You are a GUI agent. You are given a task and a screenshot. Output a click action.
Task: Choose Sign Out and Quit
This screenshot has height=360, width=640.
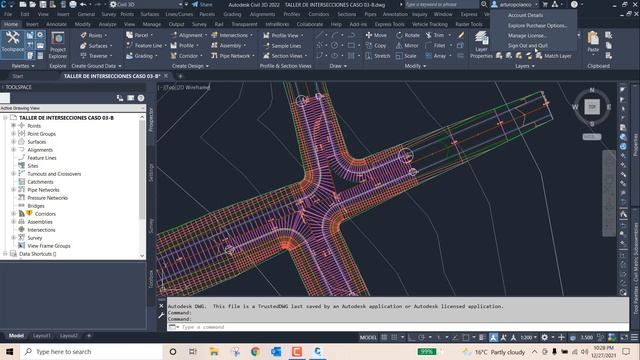pos(528,46)
